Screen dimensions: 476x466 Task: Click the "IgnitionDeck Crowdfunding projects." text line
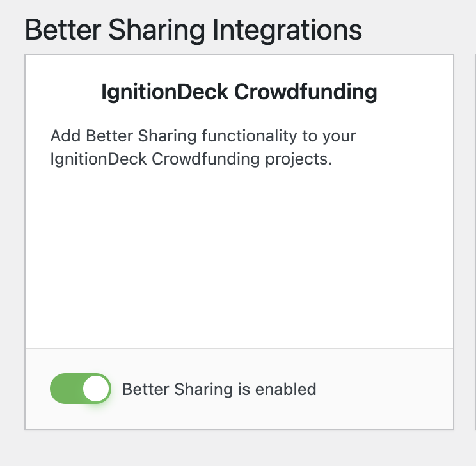tap(191, 159)
